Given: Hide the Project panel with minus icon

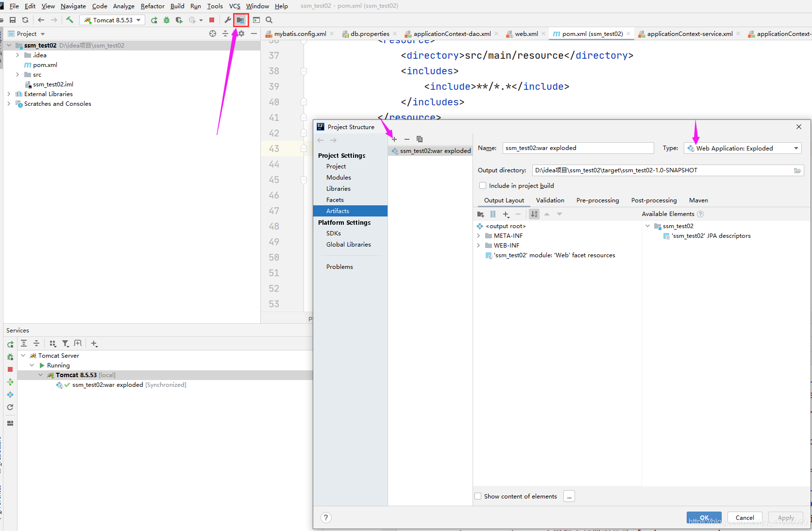Looking at the screenshot, I should click(x=254, y=33).
